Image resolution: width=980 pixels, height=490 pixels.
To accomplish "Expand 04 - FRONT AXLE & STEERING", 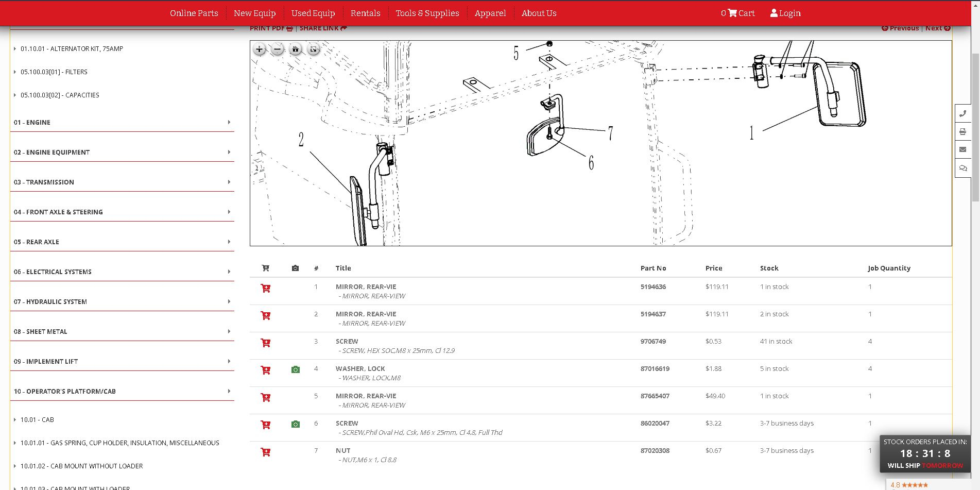I will tap(123, 212).
